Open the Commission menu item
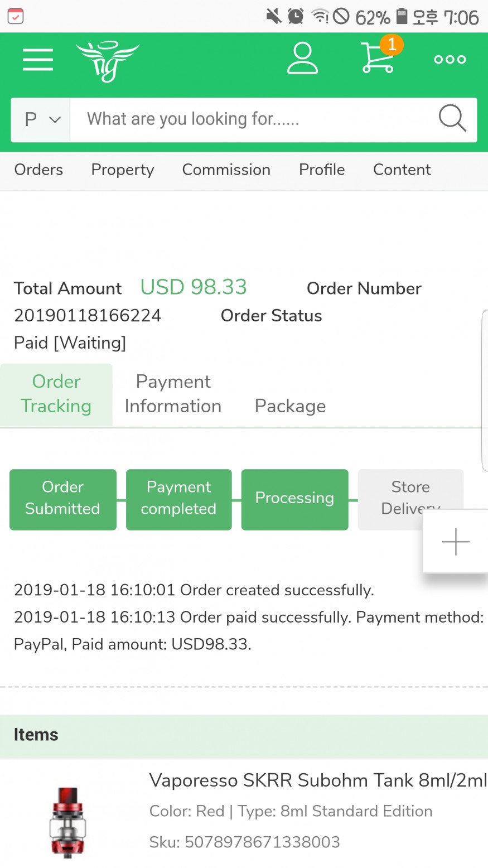This screenshot has width=488, height=868. coord(226,170)
